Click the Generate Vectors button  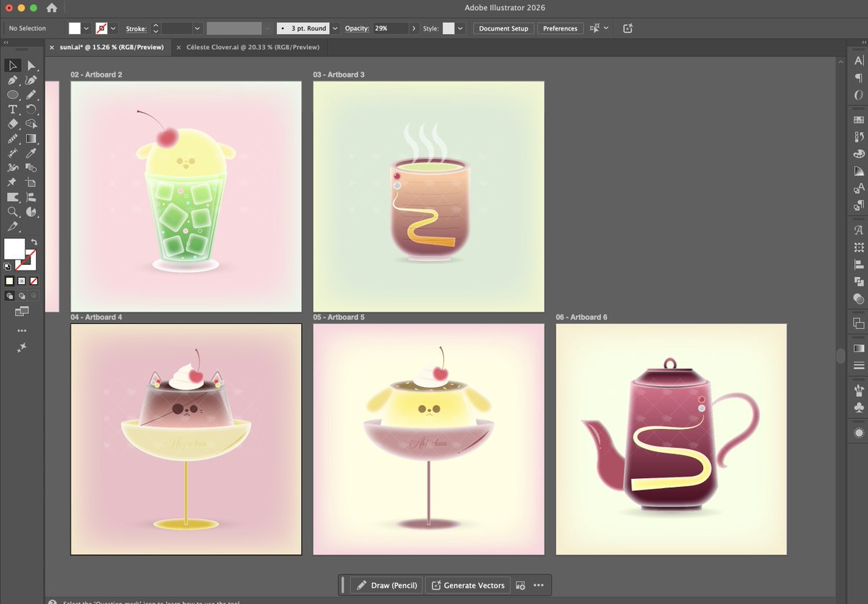(x=468, y=585)
